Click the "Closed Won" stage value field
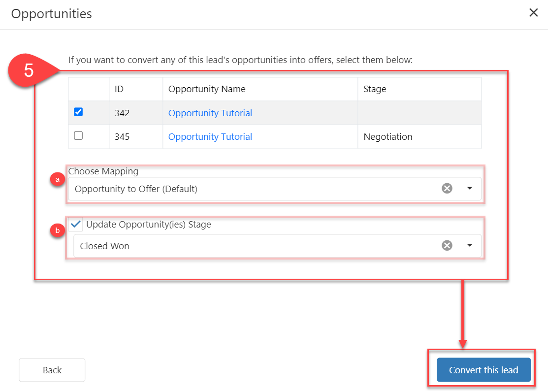548x392 pixels. (246, 246)
